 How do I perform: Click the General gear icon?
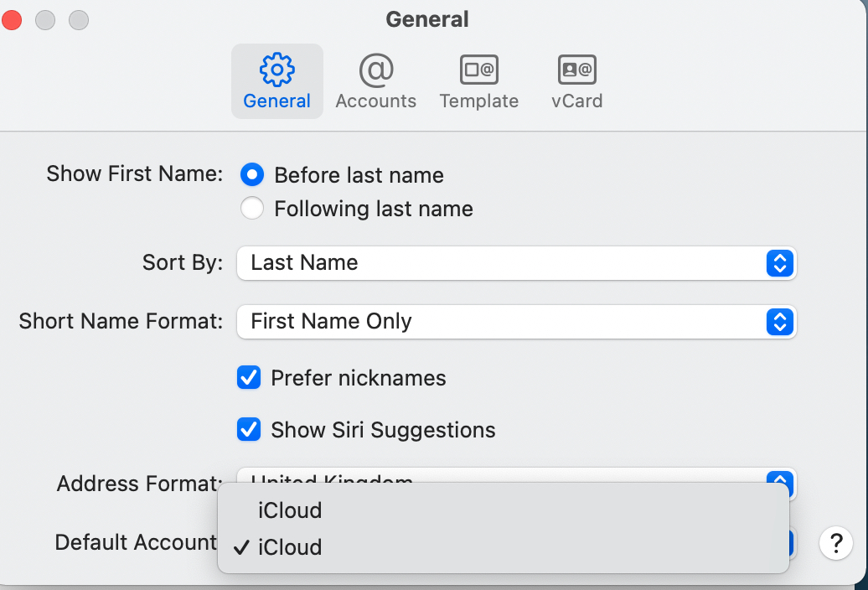[276, 70]
